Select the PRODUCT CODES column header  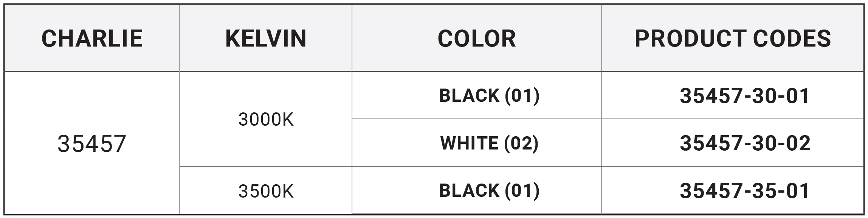point(733,39)
